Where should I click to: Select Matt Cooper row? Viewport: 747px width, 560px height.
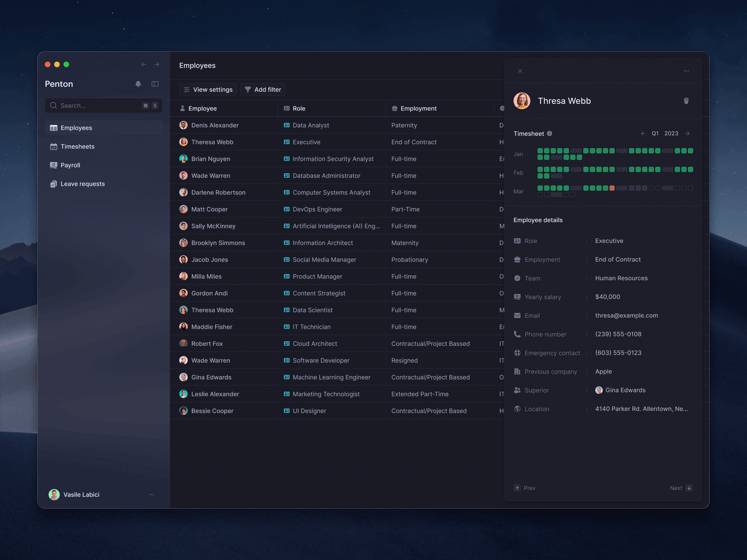pos(337,209)
